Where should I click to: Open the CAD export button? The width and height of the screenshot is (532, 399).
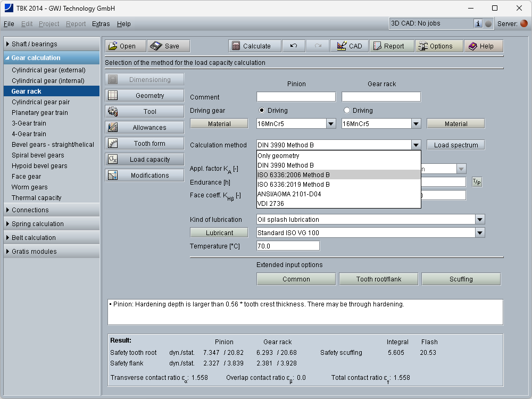click(x=349, y=46)
